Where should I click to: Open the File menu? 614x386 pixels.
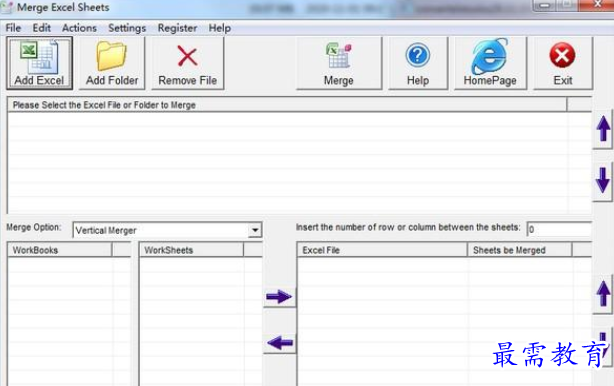pos(13,28)
